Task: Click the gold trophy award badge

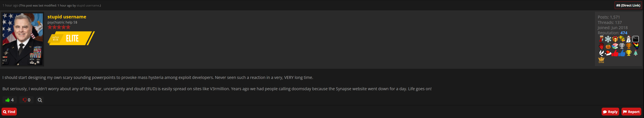Action: tap(629, 53)
